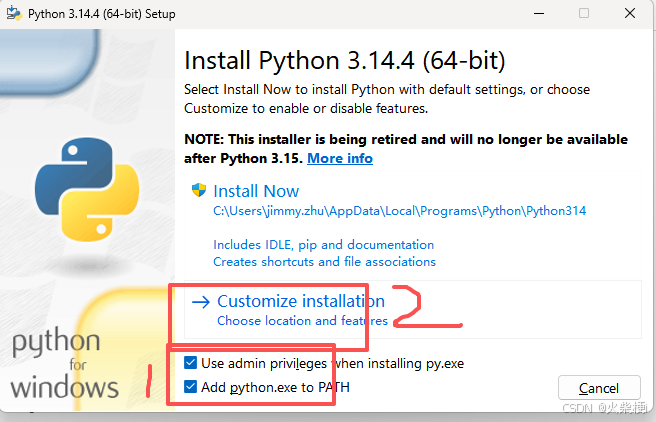The image size is (656, 422).
Task: Click the 'Add python.exe to PATH' label text
Action: 275,387
